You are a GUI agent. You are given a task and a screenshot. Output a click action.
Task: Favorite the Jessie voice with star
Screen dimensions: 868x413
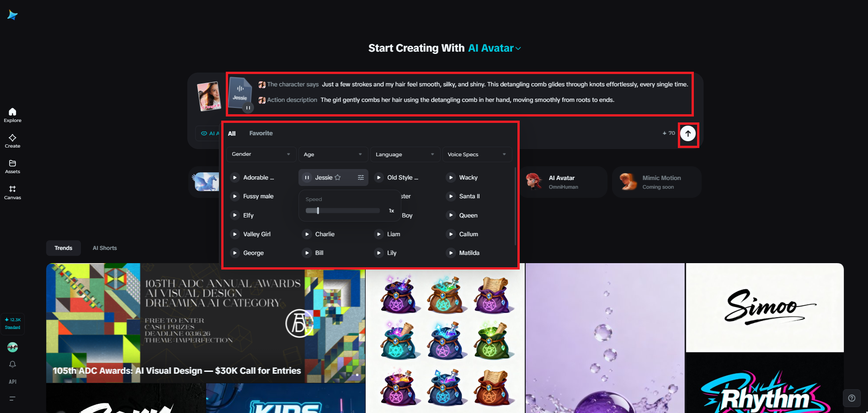tap(338, 178)
